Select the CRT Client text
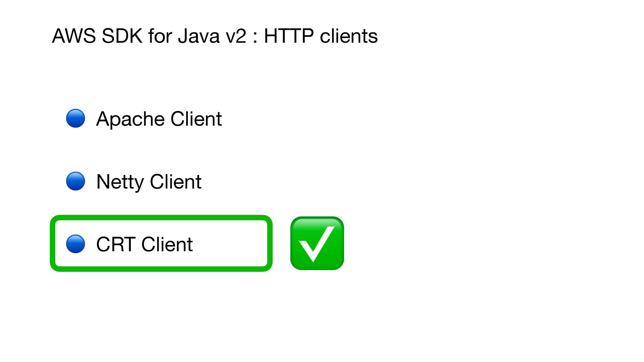 click(144, 244)
